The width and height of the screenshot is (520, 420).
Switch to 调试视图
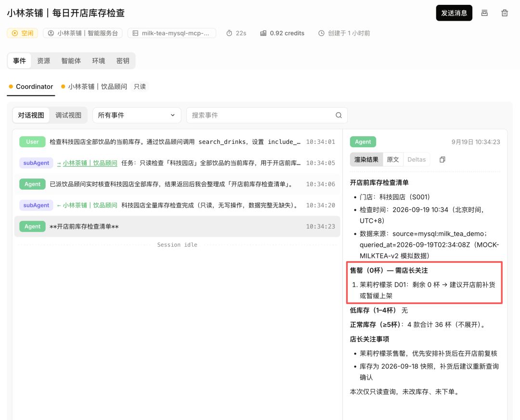coord(68,115)
